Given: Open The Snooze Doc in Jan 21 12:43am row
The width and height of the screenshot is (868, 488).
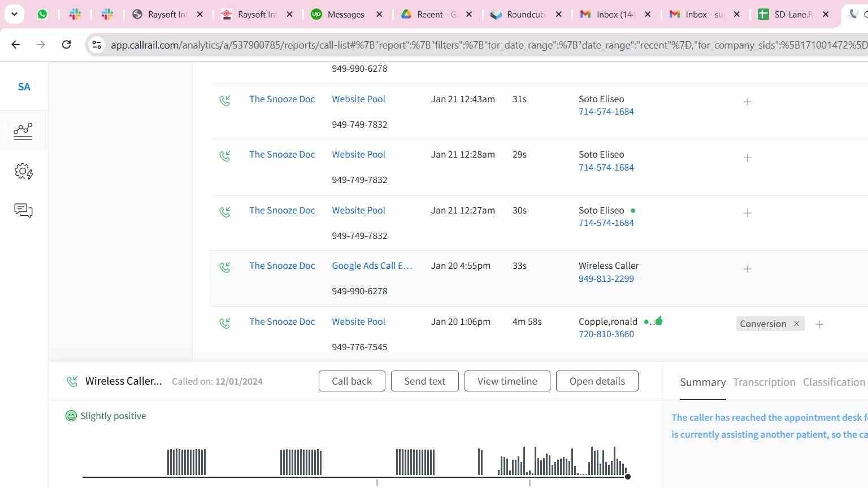Looking at the screenshot, I should pyautogui.click(x=282, y=99).
